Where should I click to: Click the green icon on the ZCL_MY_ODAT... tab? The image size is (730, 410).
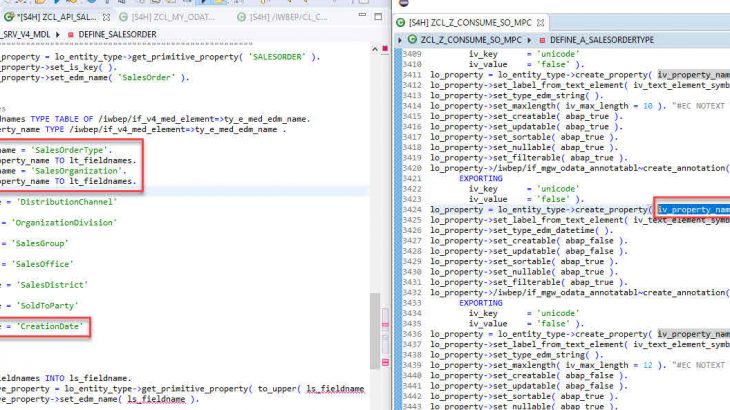pos(123,17)
